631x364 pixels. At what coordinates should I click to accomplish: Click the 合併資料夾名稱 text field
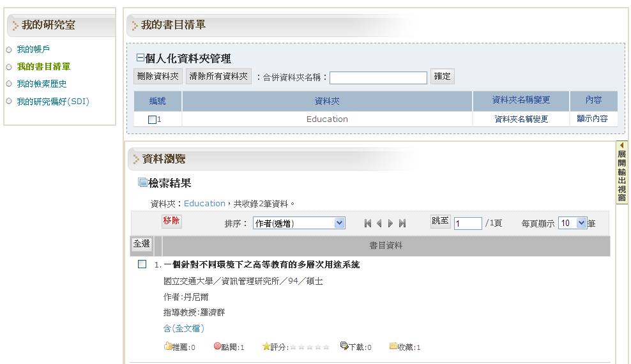[378, 78]
